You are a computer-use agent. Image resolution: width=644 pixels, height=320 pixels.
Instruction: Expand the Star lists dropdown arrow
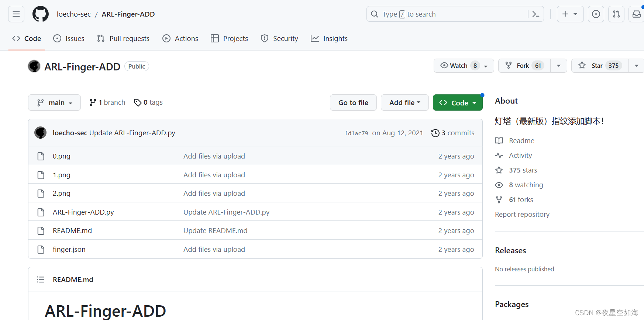[x=637, y=66]
